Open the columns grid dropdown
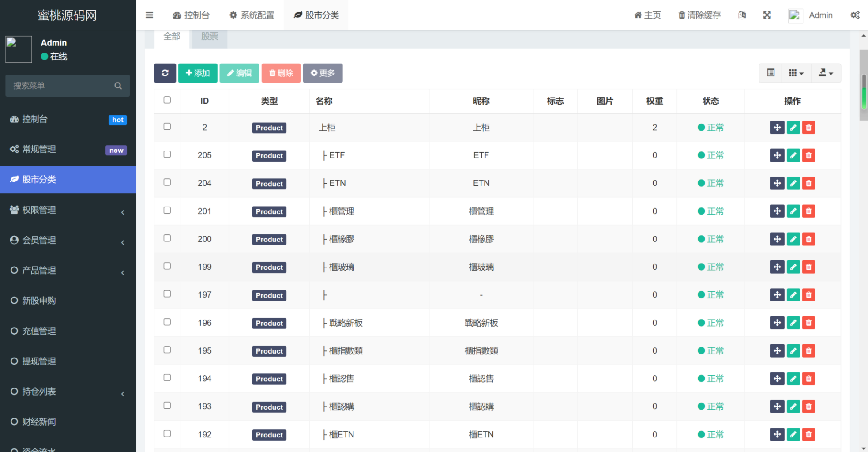Image resolution: width=868 pixels, height=452 pixels. click(796, 73)
